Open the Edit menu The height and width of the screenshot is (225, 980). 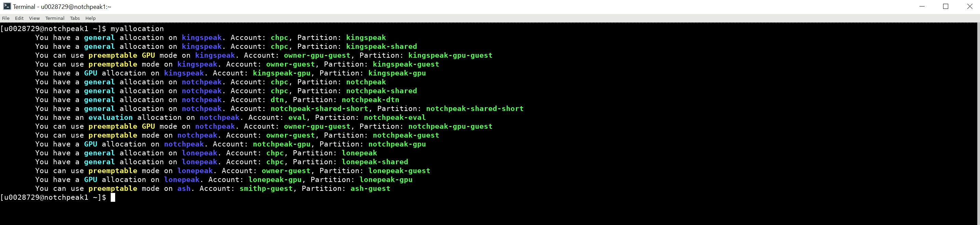[x=19, y=18]
